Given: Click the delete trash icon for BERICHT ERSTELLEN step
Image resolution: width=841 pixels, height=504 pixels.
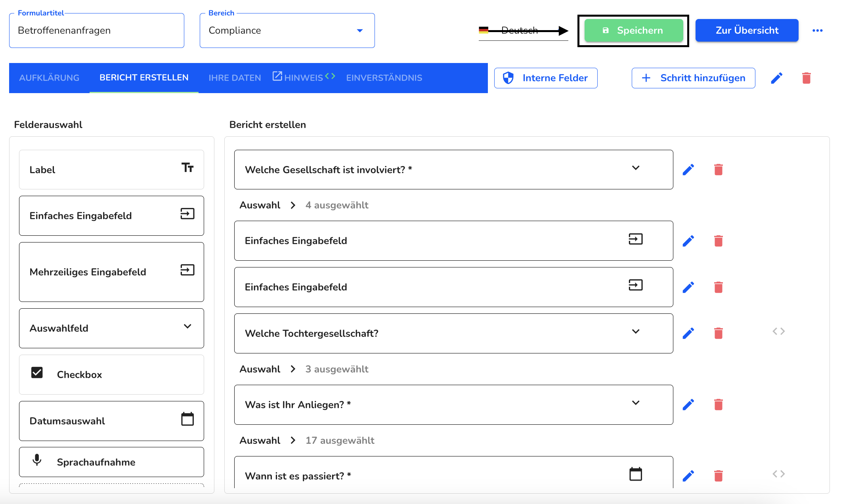Looking at the screenshot, I should coord(809,78).
